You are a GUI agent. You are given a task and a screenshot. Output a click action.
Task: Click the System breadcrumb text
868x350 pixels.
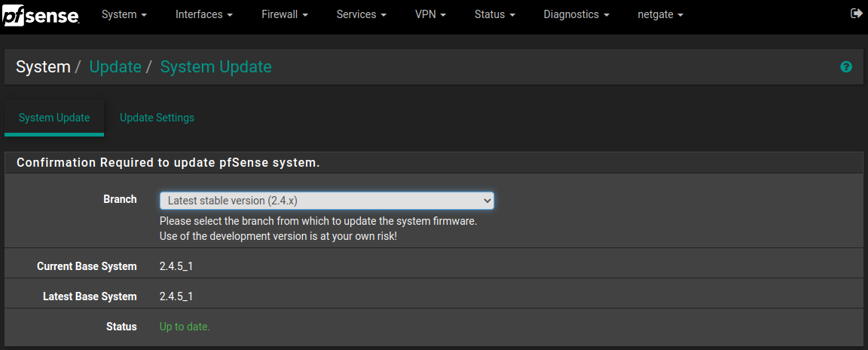pyautogui.click(x=43, y=67)
